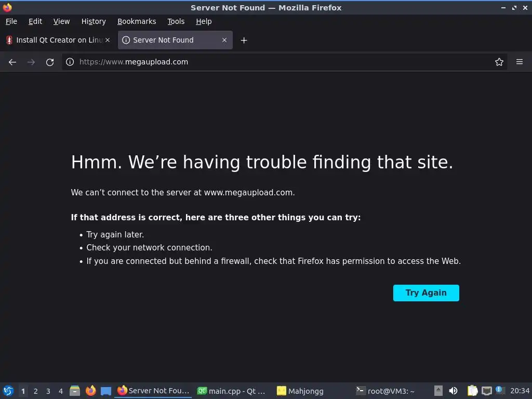Click 'We can't connect to the server' text

(183, 192)
